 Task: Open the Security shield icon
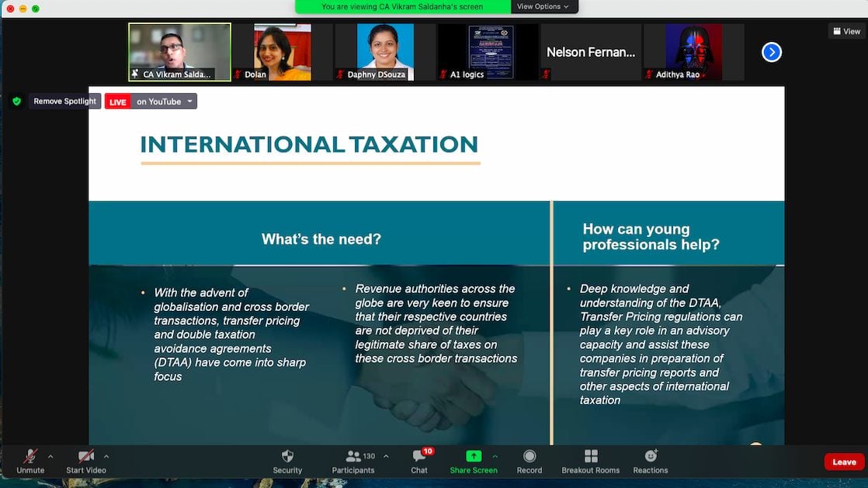(x=287, y=457)
